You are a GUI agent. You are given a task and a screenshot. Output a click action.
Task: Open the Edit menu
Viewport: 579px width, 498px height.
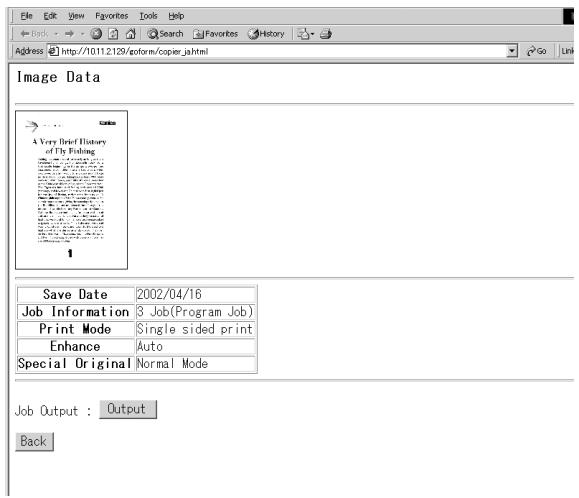pos(50,16)
